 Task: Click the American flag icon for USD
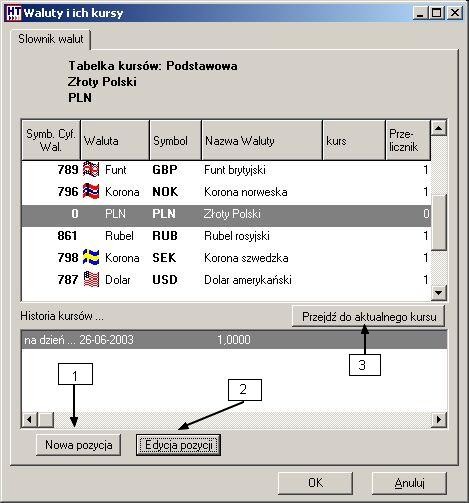coord(91,279)
